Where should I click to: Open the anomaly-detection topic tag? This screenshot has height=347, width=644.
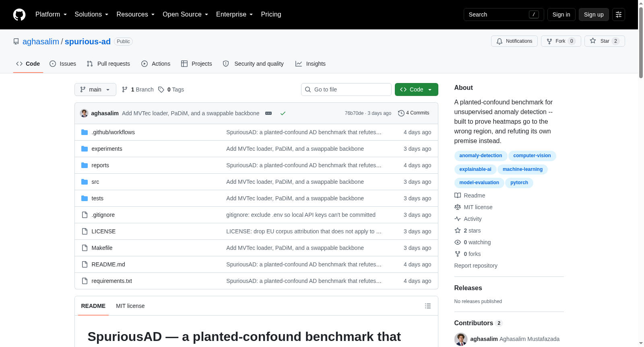click(x=481, y=156)
